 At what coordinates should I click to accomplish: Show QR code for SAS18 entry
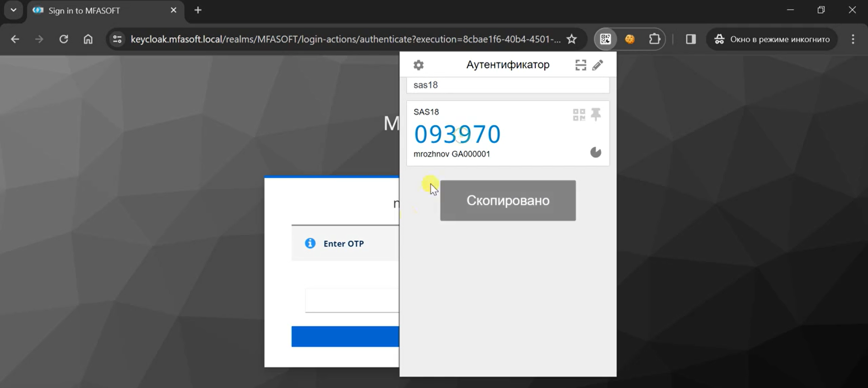coord(579,115)
